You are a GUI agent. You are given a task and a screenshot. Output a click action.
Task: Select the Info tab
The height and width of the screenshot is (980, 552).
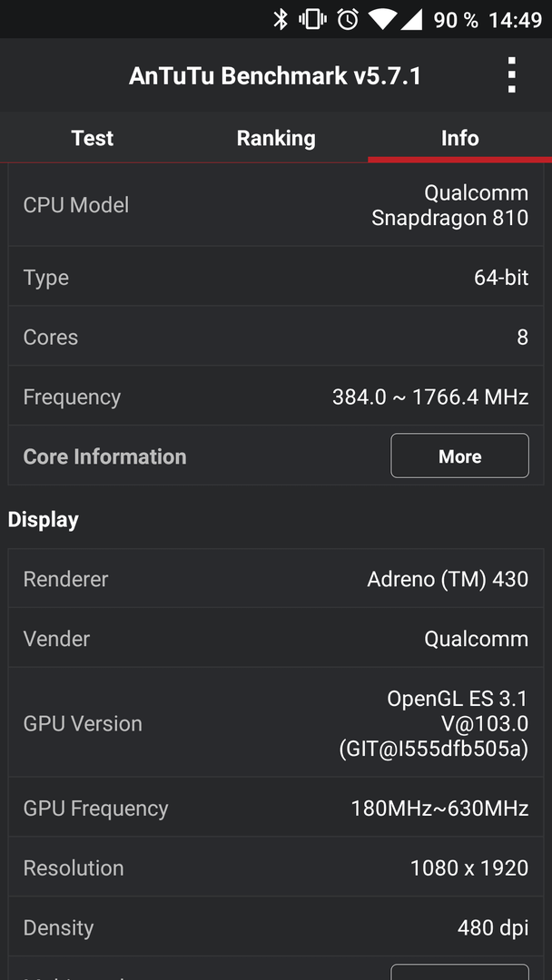(459, 138)
